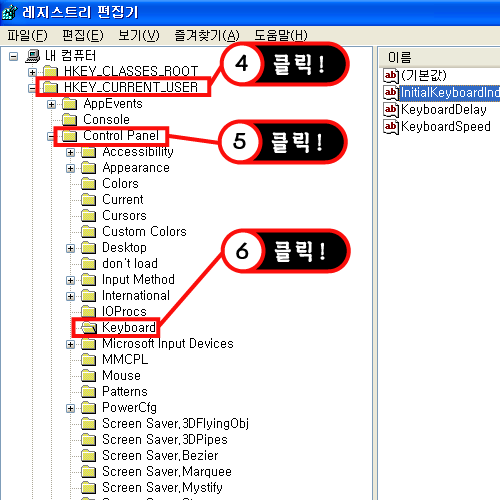Select the HKEY_CURRENT_USER key
The image size is (500, 500).
coord(131,87)
